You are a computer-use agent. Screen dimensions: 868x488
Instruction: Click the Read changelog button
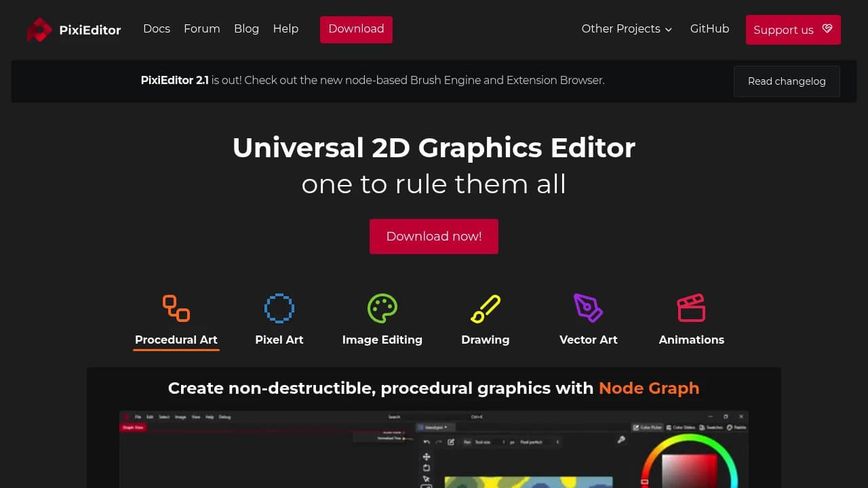click(x=787, y=81)
